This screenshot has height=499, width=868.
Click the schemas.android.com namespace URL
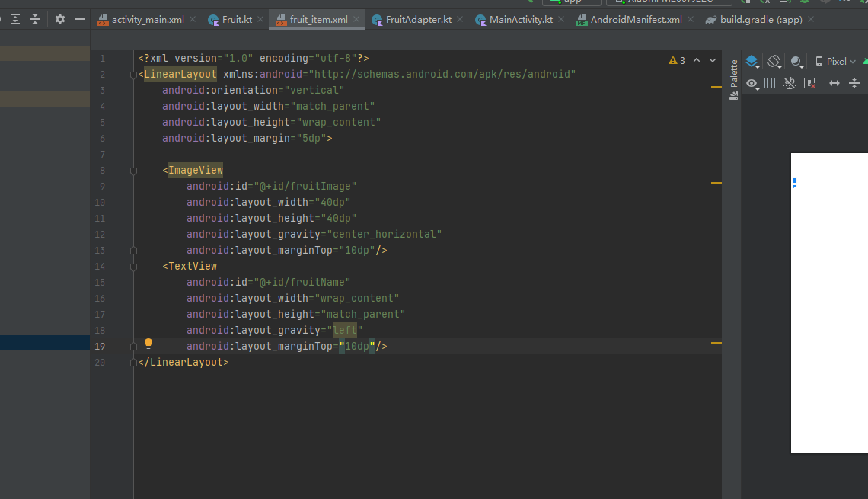(442, 74)
